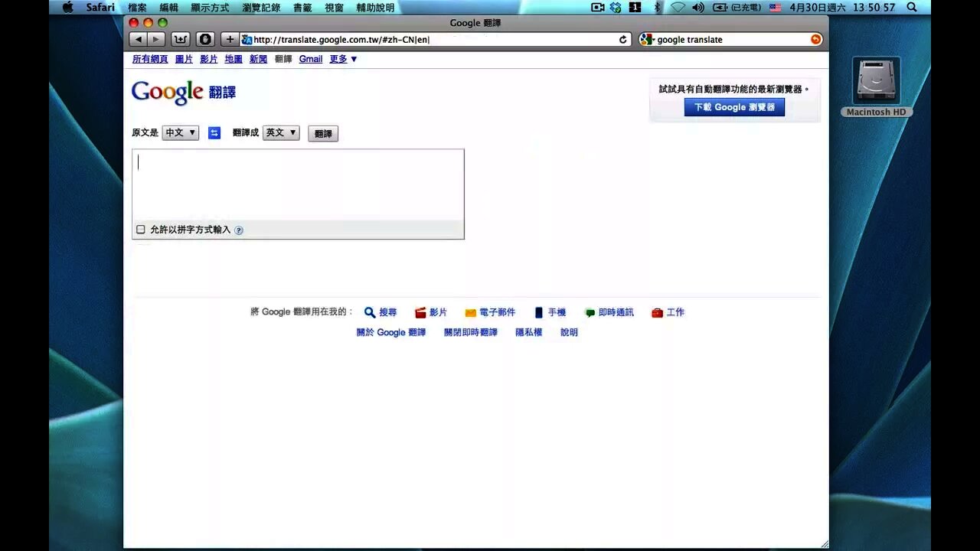The width and height of the screenshot is (980, 551).
Task: Click the date and time in menu bar
Action: pyautogui.click(x=842, y=7)
